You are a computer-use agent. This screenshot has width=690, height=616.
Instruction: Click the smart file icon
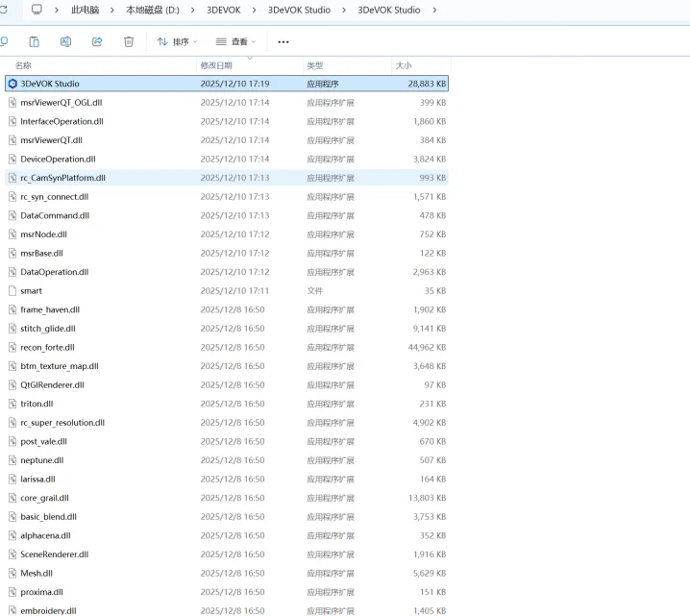12,291
